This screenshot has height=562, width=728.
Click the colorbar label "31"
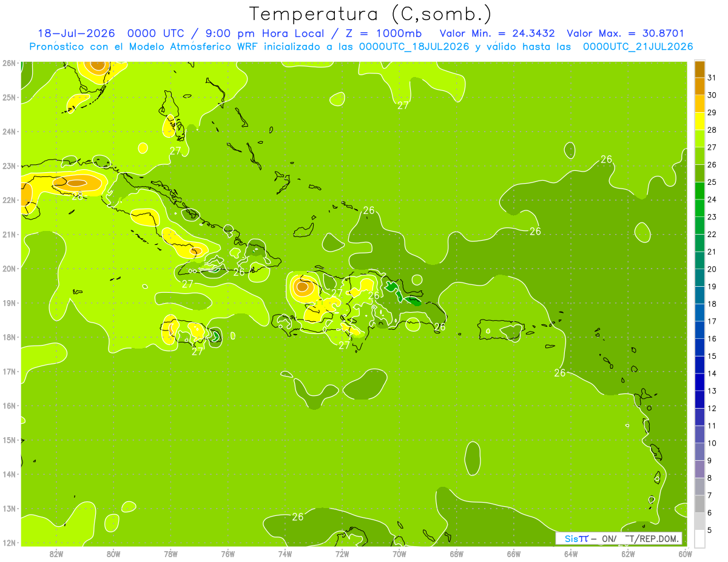[x=712, y=78]
